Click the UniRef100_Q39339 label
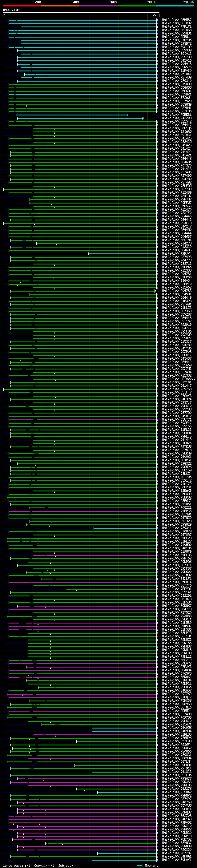Screen dimensions: 197x868 (x=177, y=50)
